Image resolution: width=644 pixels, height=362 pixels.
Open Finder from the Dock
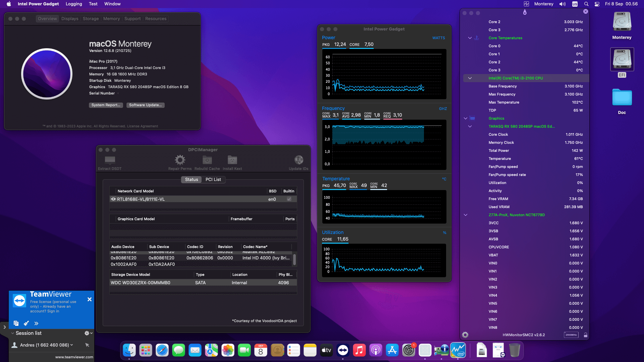coord(129,351)
